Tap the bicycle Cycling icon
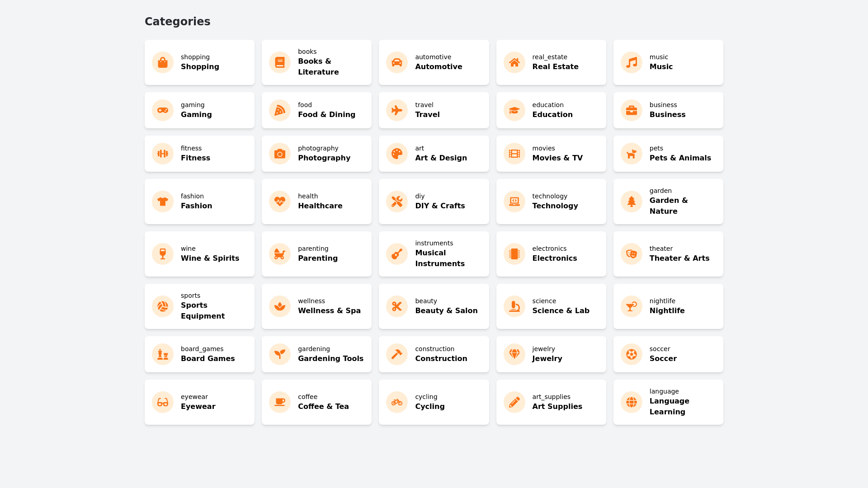868x488 pixels. pos(397,402)
